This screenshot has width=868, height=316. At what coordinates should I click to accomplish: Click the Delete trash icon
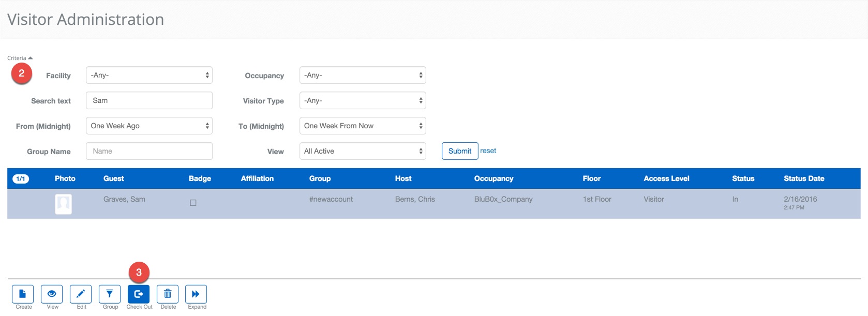pyautogui.click(x=168, y=294)
